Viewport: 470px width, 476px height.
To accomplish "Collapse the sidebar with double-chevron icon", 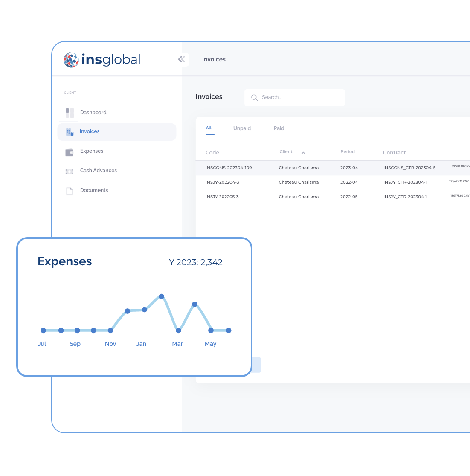I will (x=182, y=59).
